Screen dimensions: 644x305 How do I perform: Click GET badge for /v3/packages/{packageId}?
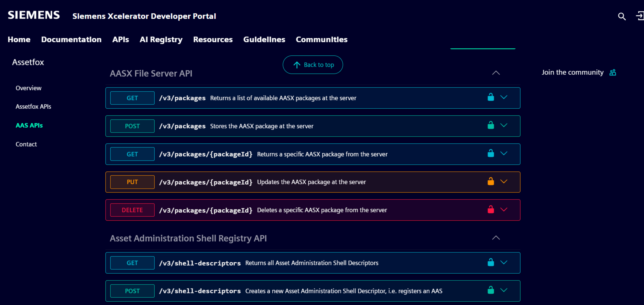pyautogui.click(x=132, y=154)
